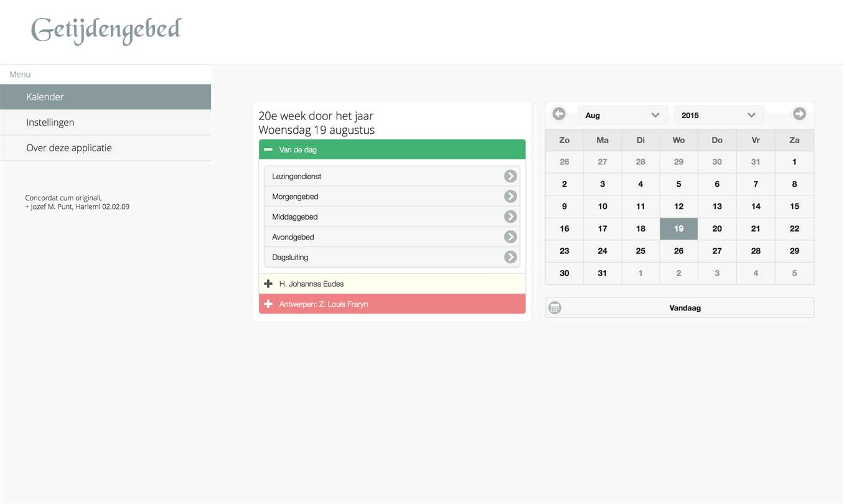
Task: Click the arrow icon beside Avondgebed
Action: [510, 237]
